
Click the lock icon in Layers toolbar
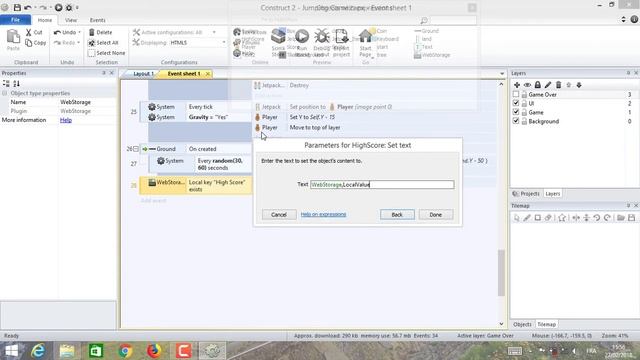(538, 85)
